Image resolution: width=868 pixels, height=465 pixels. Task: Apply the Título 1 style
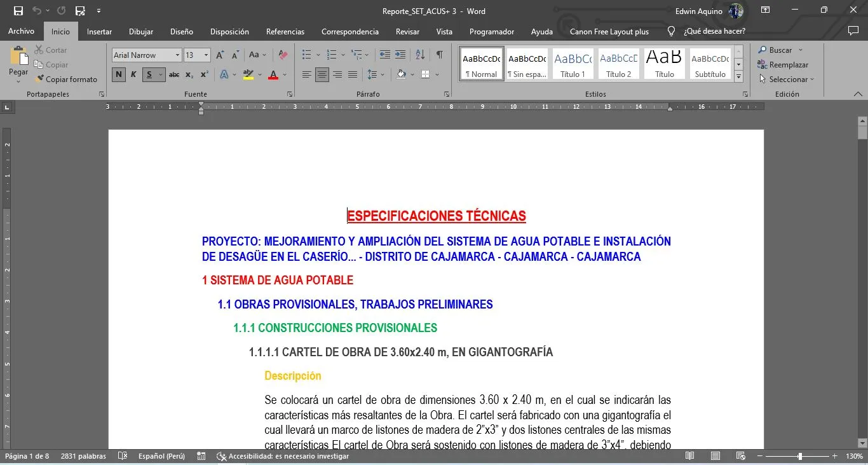[x=573, y=64]
